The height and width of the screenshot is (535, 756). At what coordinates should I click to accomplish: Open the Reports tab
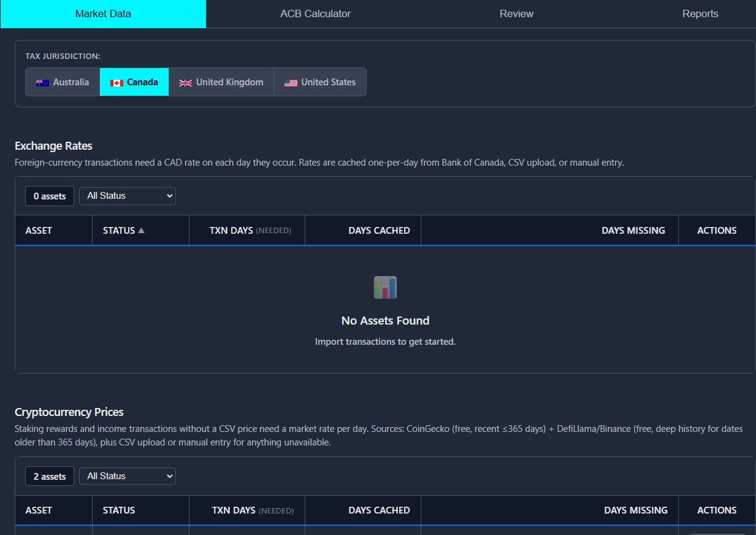[x=700, y=13]
